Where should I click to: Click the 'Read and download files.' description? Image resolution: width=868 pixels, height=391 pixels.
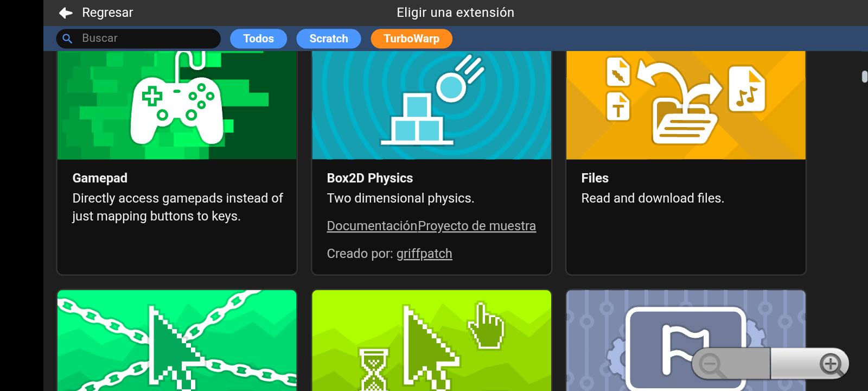[653, 198]
